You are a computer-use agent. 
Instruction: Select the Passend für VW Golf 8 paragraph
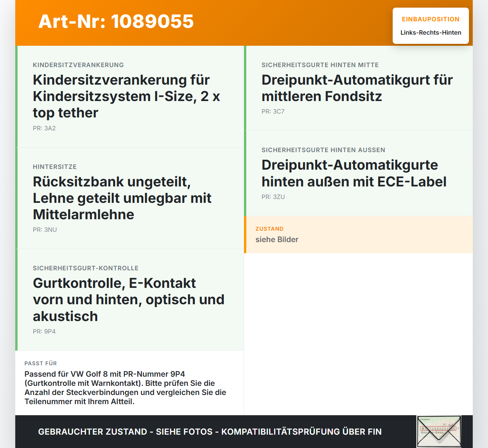pyautogui.click(x=125, y=388)
